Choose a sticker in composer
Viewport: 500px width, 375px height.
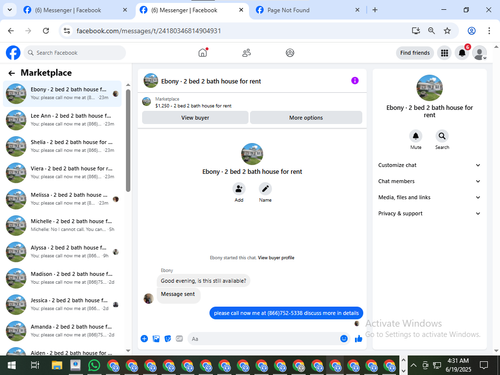pyautogui.click(x=168, y=339)
